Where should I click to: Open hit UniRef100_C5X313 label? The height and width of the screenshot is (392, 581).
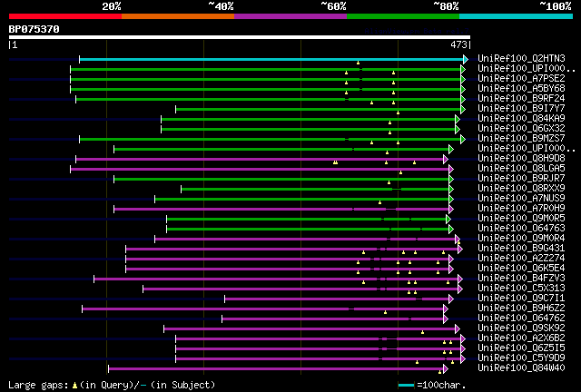tap(521, 289)
